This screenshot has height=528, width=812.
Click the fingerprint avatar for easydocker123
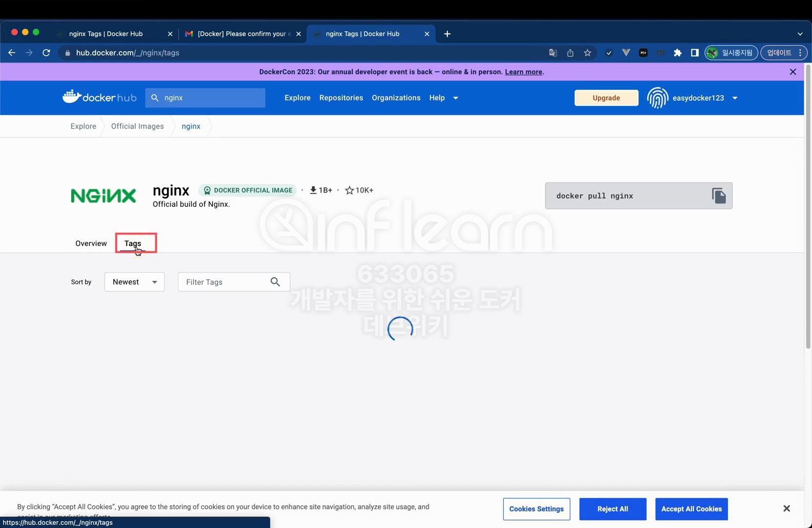[658, 98]
